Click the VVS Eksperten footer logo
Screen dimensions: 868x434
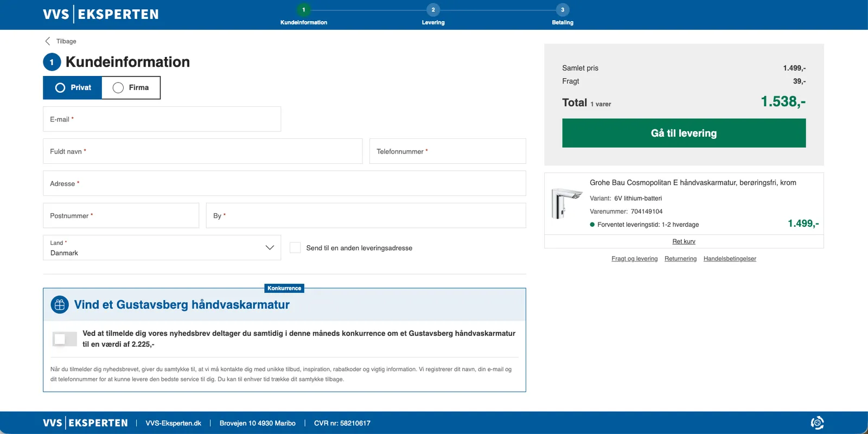86,423
